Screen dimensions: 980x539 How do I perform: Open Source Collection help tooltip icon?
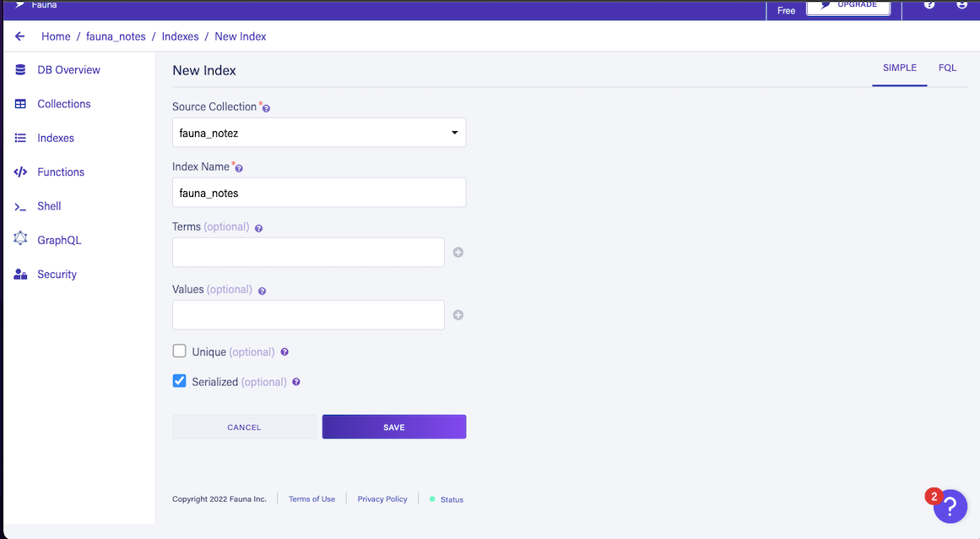pyautogui.click(x=266, y=108)
